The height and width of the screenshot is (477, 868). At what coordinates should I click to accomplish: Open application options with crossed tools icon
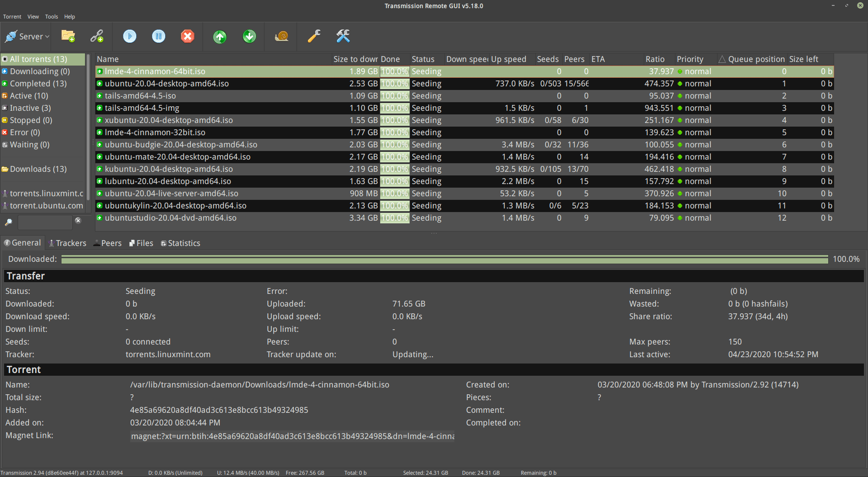[x=343, y=36]
